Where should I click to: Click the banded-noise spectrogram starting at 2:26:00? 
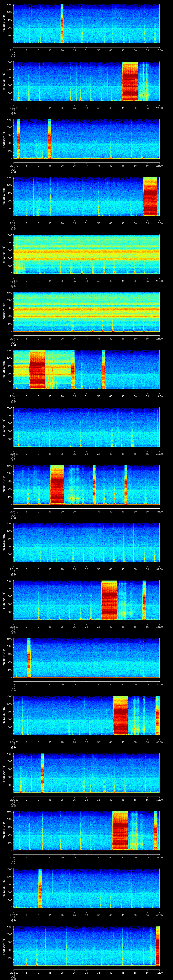click(x=86, y=254)
